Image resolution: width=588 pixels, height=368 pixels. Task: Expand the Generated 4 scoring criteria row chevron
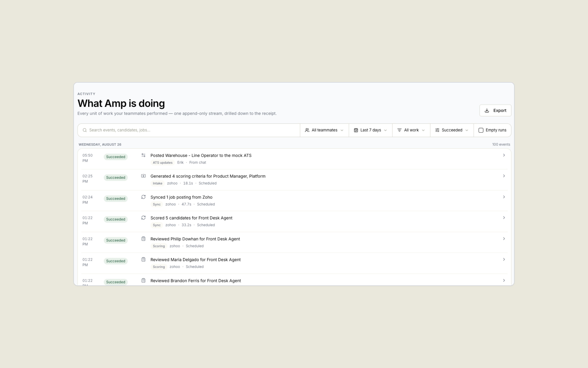(504, 176)
